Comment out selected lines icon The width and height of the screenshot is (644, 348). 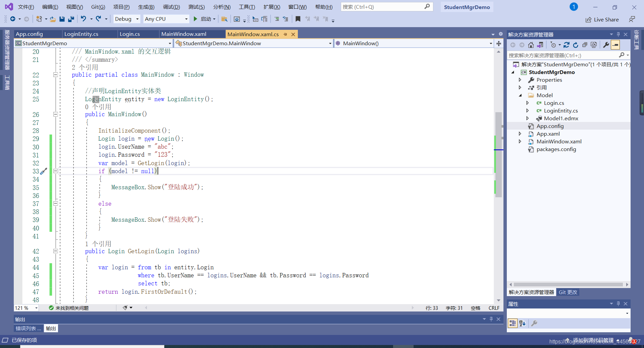(x=277, y=19)
